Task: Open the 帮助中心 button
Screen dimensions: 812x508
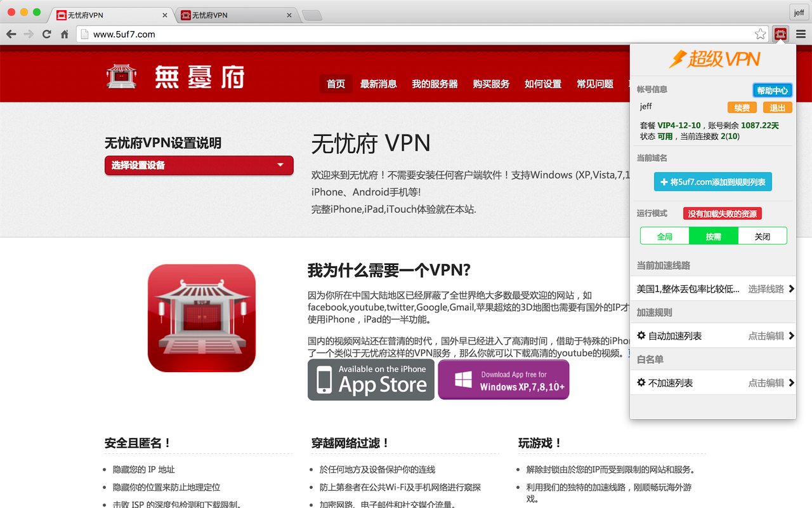Action: coord(772,90)
